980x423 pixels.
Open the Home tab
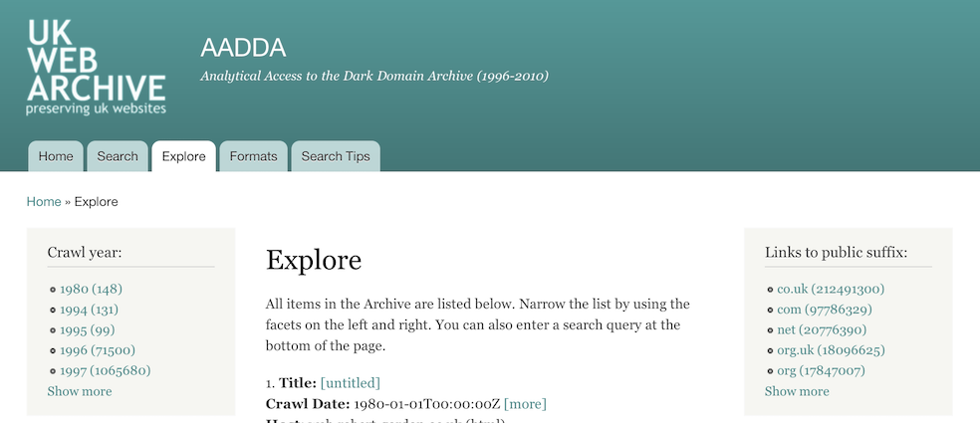pyautogui.click(x=56, y=156)
